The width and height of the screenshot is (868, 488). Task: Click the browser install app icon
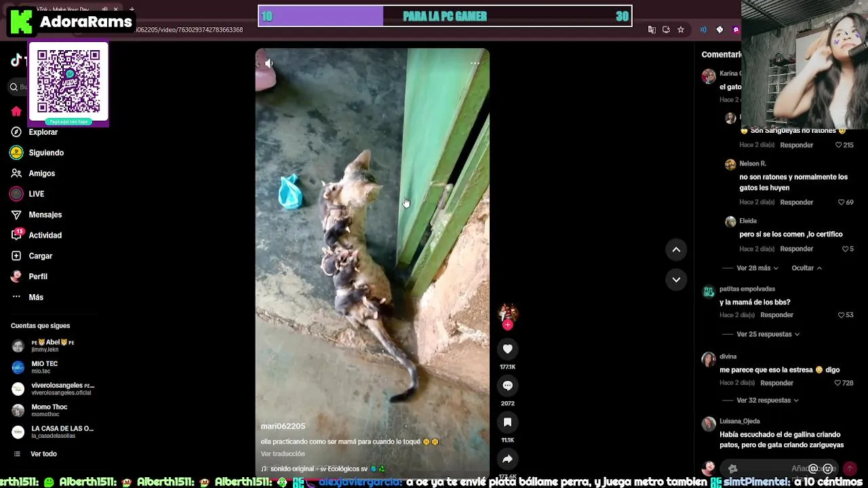(666, 30)
